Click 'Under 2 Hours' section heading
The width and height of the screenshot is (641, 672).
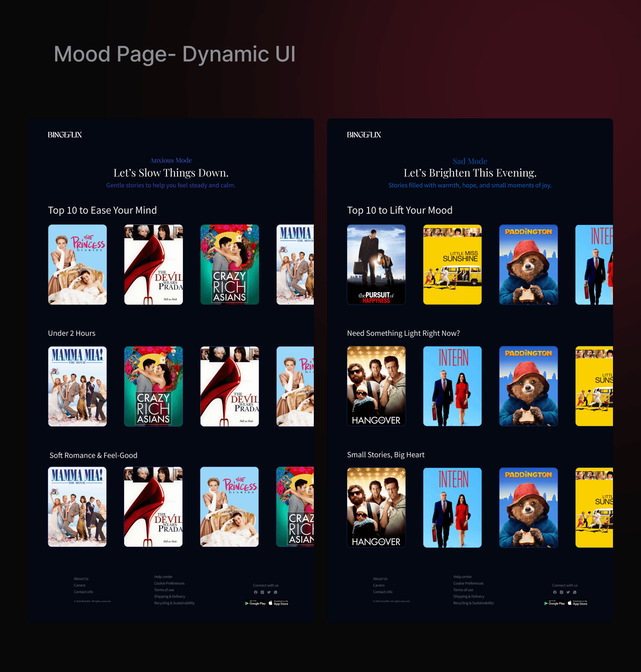72,333
